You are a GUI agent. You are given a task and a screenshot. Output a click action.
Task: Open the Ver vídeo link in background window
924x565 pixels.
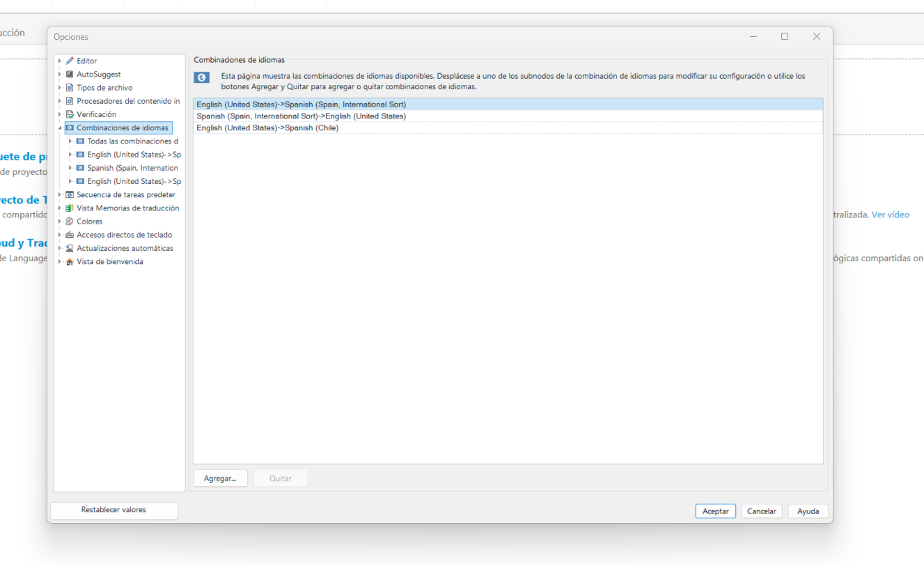(x=891, y=215)
